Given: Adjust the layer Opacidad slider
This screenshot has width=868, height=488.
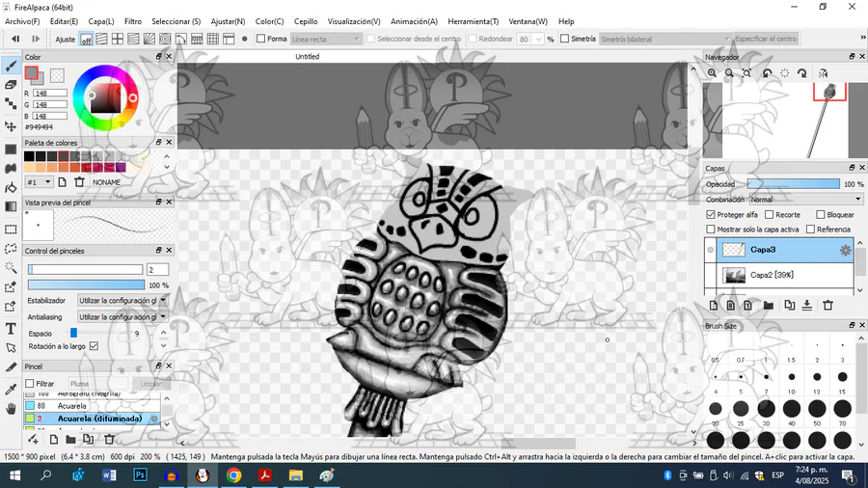Looking at the screenshot, I should (794, 184).
